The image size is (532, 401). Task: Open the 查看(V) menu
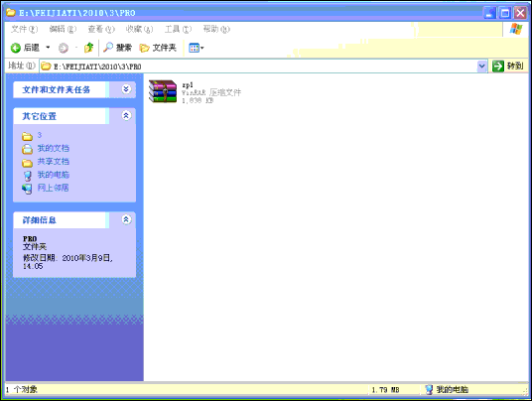click(x=101, y=29)
